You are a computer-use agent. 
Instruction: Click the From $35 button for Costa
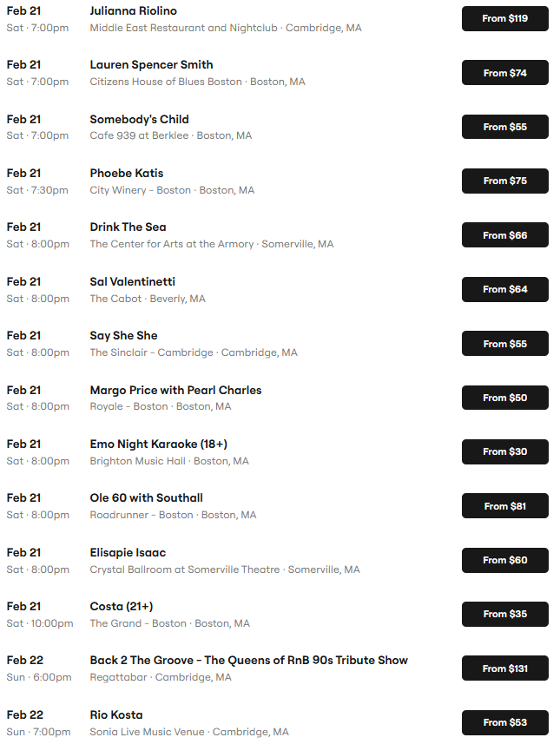point(504,614)
